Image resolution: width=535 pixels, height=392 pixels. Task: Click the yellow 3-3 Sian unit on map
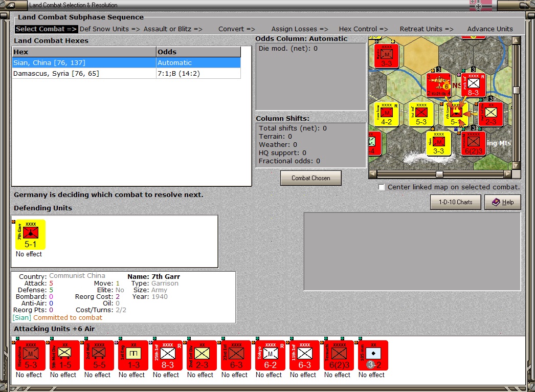pos(439,143)
